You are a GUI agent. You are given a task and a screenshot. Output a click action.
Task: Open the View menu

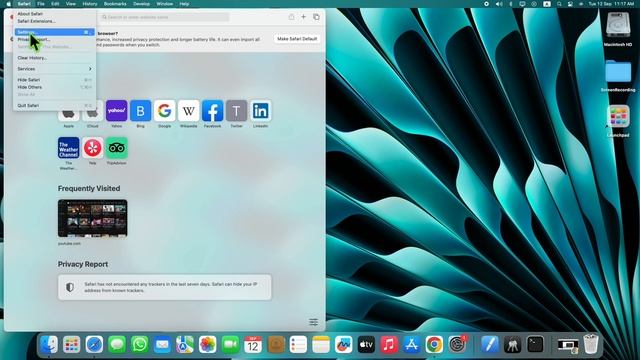71,4
